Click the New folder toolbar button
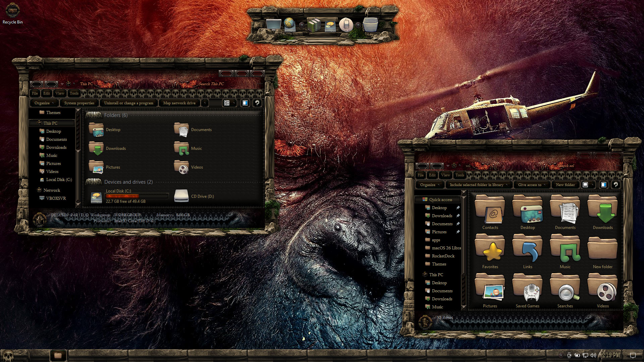The height and width of the screenshot is (362, 644). (x=565, y=185)
